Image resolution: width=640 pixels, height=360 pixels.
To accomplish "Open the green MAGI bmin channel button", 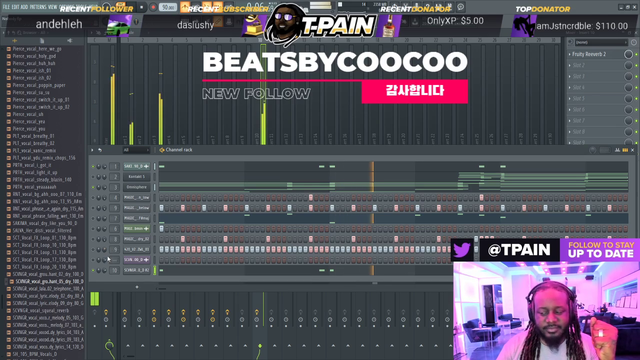I will (137, 229).
